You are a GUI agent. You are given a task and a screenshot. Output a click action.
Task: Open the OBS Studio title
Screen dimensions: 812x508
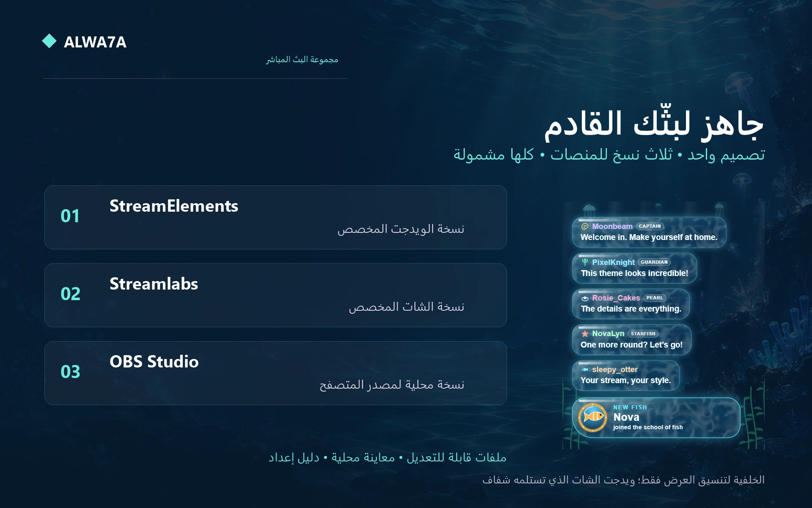tap(154, 362)
